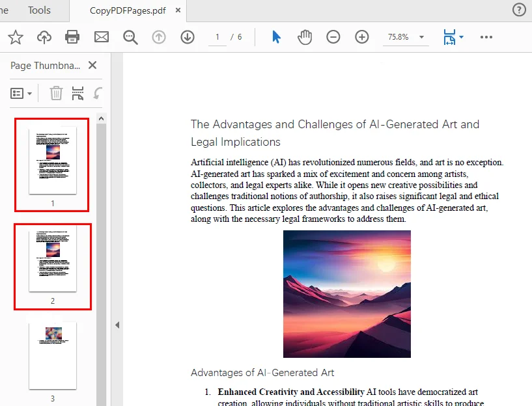
Task: Go to next page with down arrow
Action: (x=188, y=37)
